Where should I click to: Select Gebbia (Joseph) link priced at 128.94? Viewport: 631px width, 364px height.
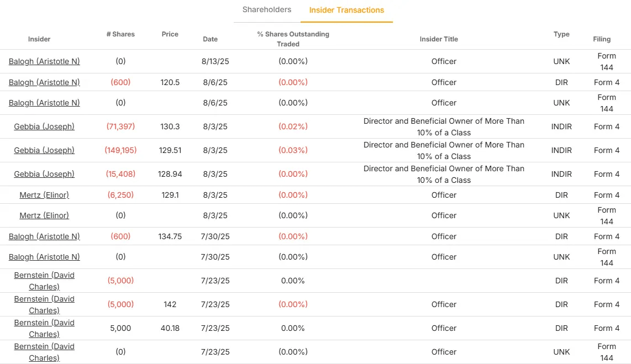44,174
